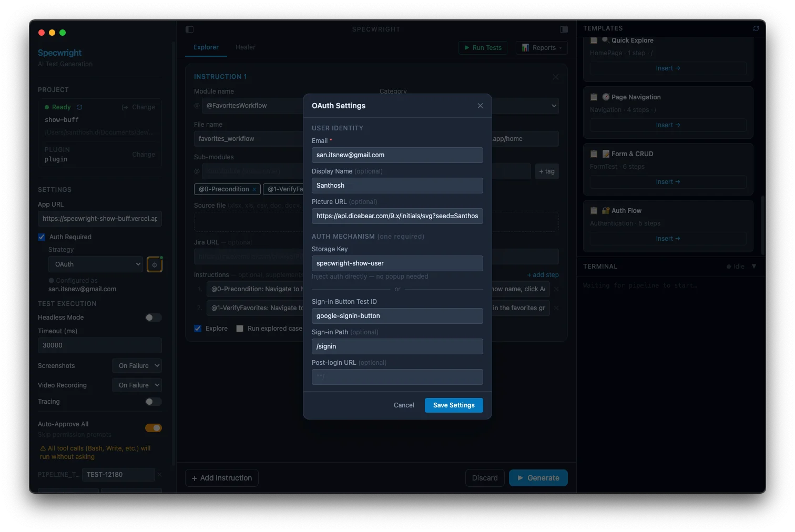Remove the @0-Precondition tag

point(254,189)
